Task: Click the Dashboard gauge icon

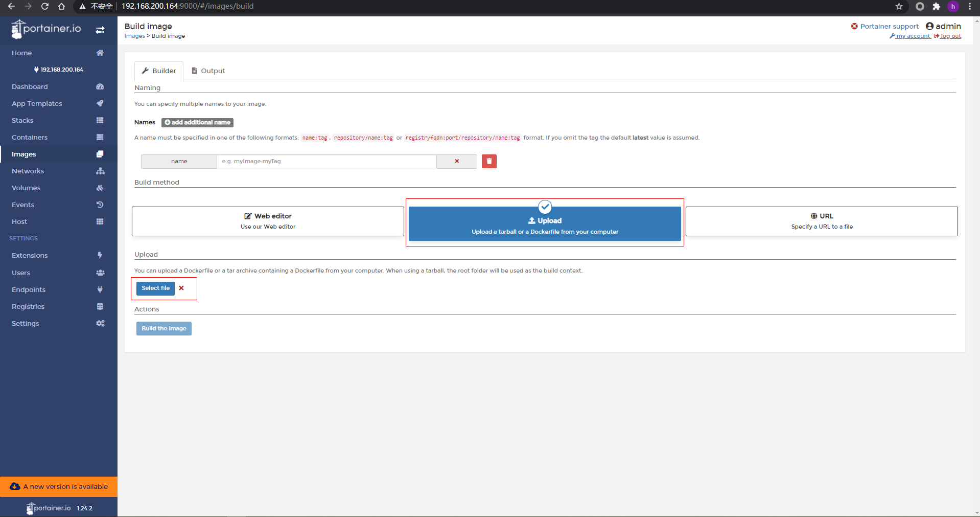Action: 100,86
